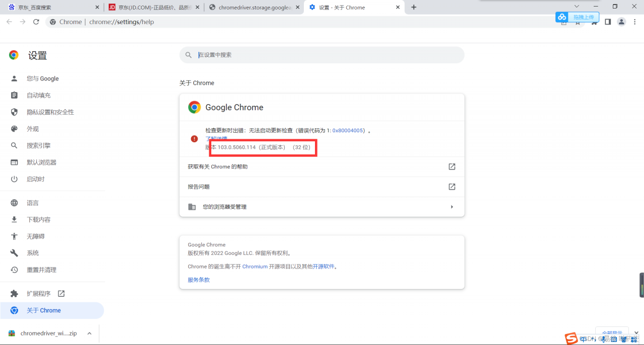Viewport: 644px width, 345px height.
Task: Click the Chrome logo next to 设置
Action: pos(14,55)
